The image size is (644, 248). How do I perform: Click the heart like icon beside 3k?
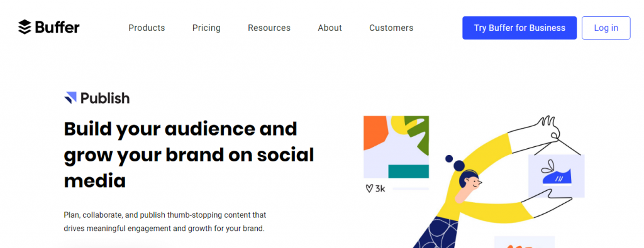369,188
